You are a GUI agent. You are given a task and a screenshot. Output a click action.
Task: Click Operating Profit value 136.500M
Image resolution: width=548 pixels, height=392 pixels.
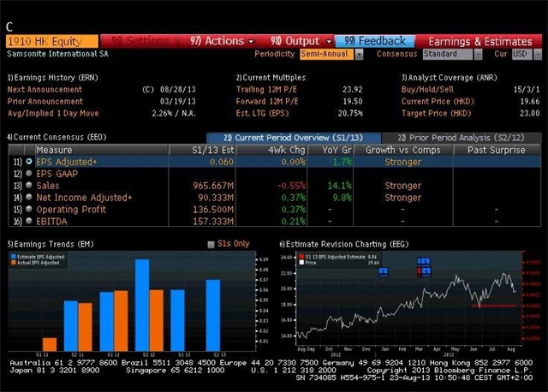[x=213, y=210]
